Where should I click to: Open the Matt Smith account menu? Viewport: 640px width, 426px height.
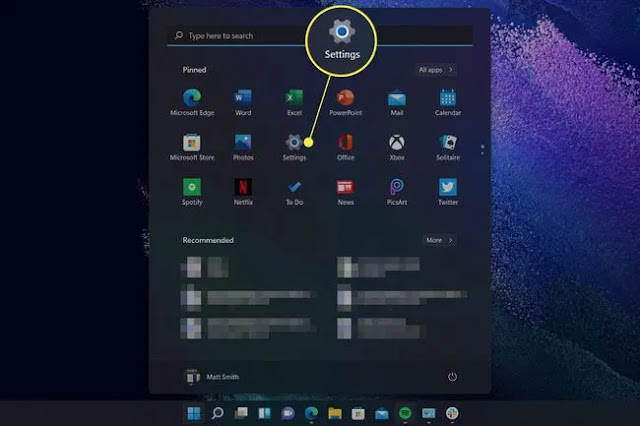[212, 377]
